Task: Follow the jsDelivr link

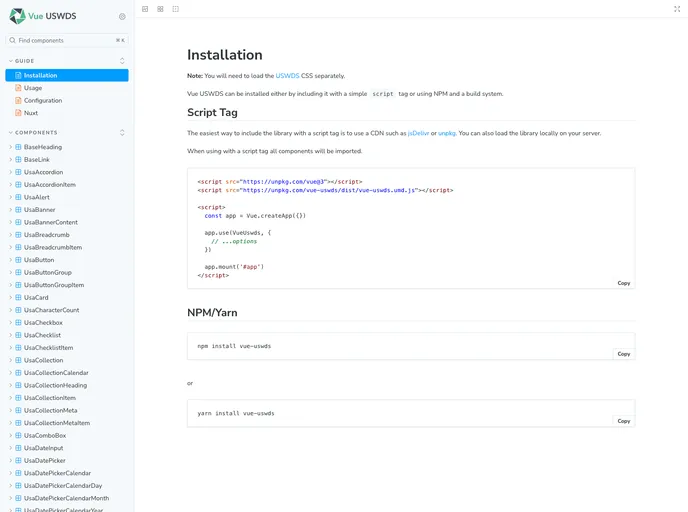Action: click(x=417, y=133)
